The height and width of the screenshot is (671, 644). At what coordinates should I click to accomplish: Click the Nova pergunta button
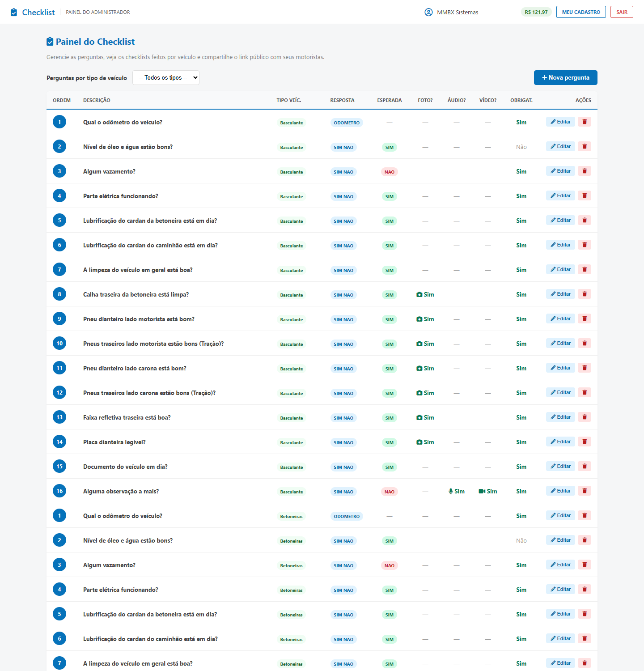[566, 77]
